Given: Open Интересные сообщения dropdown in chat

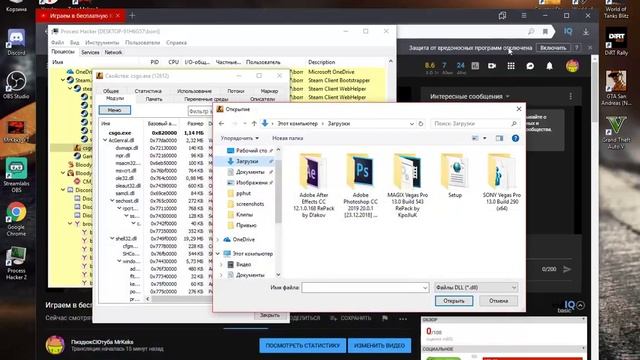Looking at the screenshot, I should pos(469,97).
